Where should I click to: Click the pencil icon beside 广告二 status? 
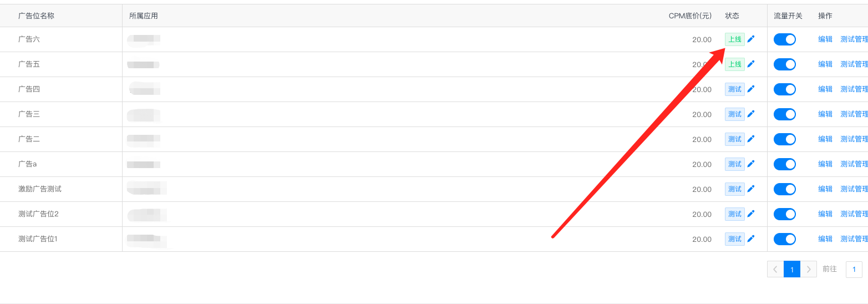(x=751, y=139)
